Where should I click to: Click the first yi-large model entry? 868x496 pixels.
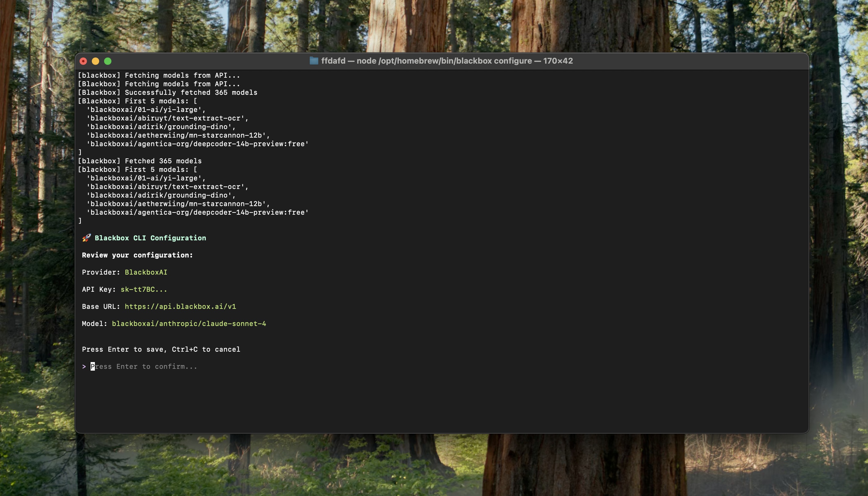point(146,110)
